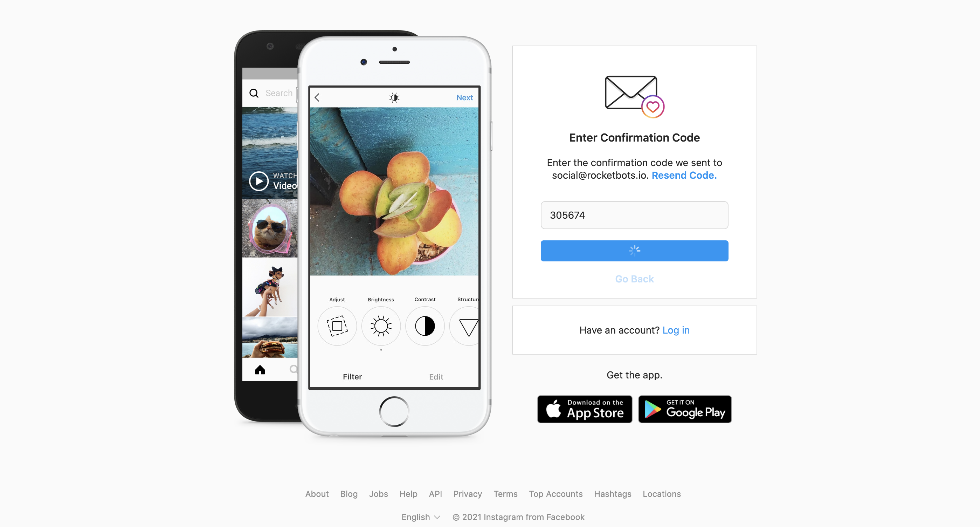Viewport: 980px width, 527px height.
Task: Click the Edit tab at bottom
Action: coord(435,376)
